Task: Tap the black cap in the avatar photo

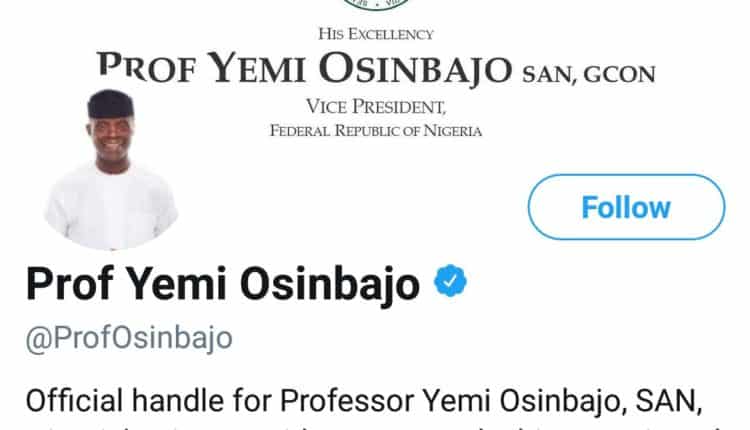Action: 110,104
